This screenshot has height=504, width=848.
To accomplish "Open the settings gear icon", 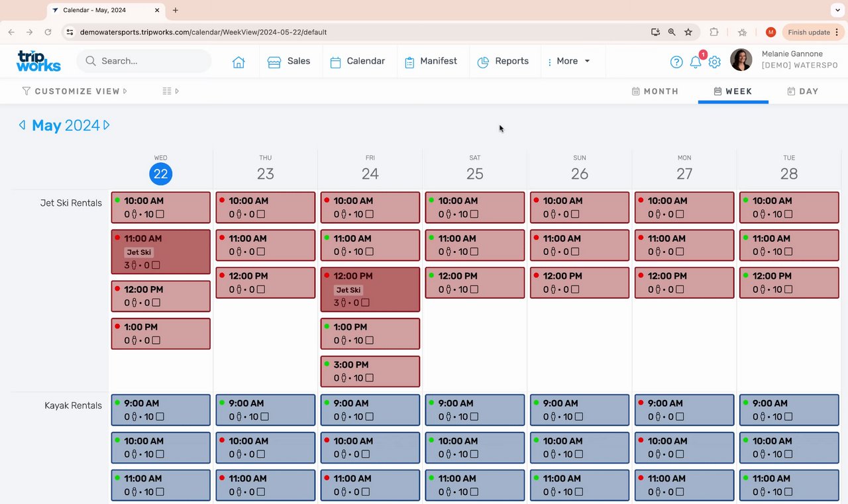I will point(714,62).
